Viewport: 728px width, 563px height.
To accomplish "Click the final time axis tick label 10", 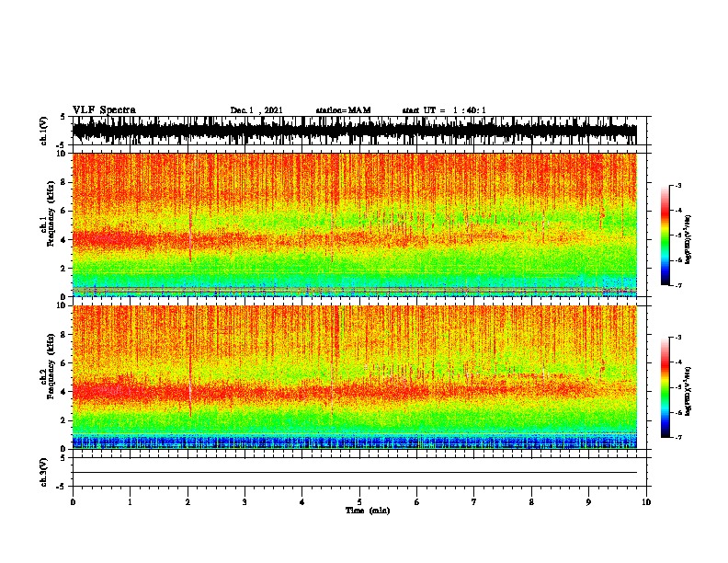I will pos(646,502).
